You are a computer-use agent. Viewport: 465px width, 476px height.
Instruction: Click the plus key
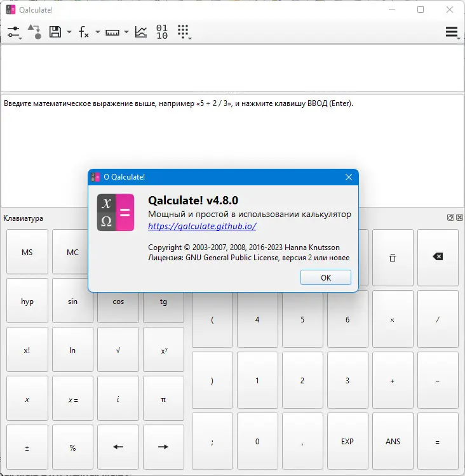[x=393, y=380]
